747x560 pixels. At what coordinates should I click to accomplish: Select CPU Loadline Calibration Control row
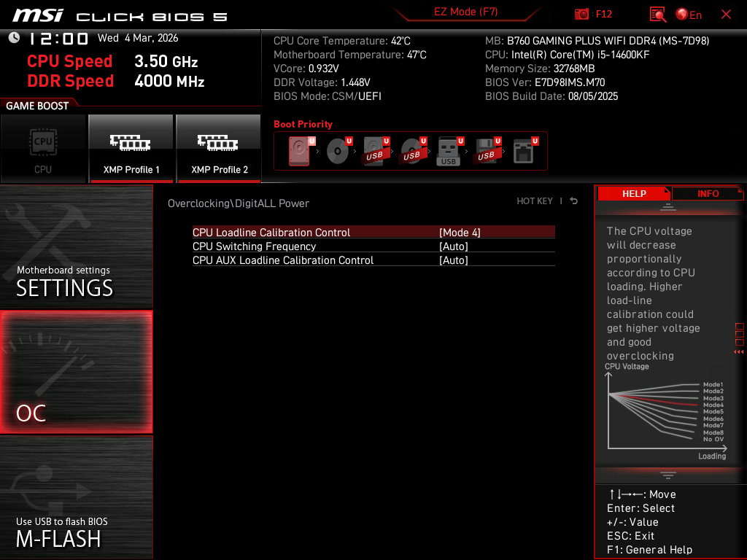373,232
